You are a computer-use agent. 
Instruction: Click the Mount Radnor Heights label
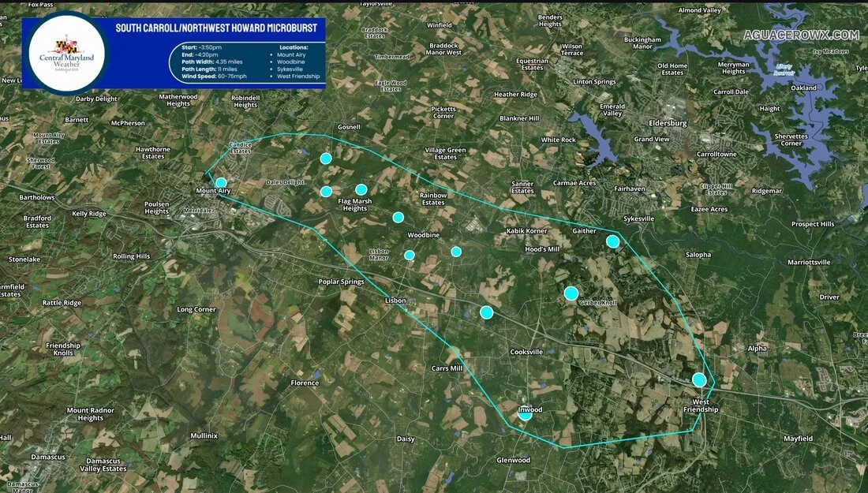(90, 414)
